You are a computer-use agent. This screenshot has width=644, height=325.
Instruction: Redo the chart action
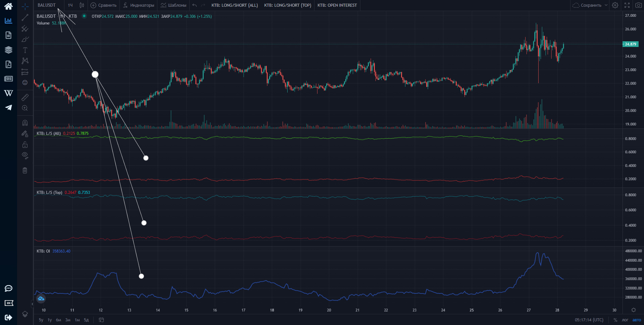[203, 5]
